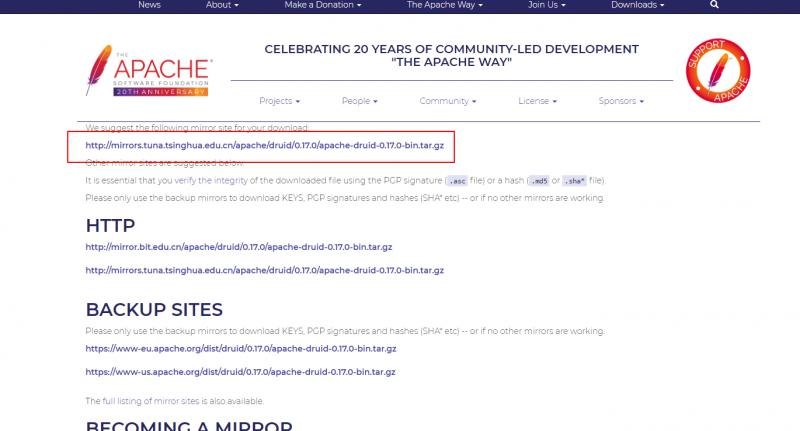Click the BACKUP SITES heading
The width and height of the screenshot is (800, 431).
(x=154, y=310)
